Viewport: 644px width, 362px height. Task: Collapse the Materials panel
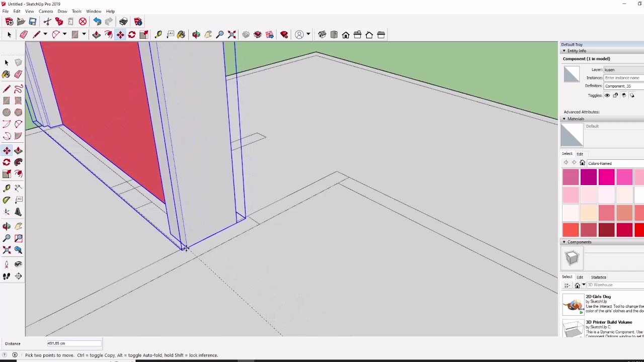point(564,119)
